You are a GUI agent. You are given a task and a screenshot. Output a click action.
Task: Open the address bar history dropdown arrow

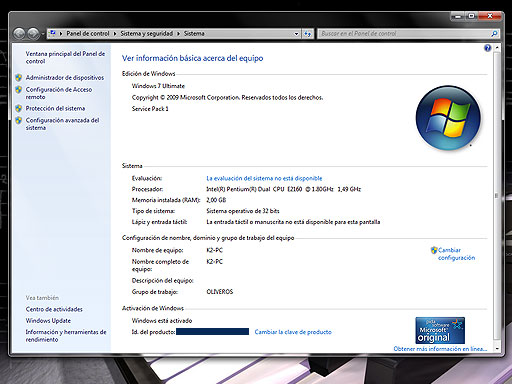pos(296,34)
